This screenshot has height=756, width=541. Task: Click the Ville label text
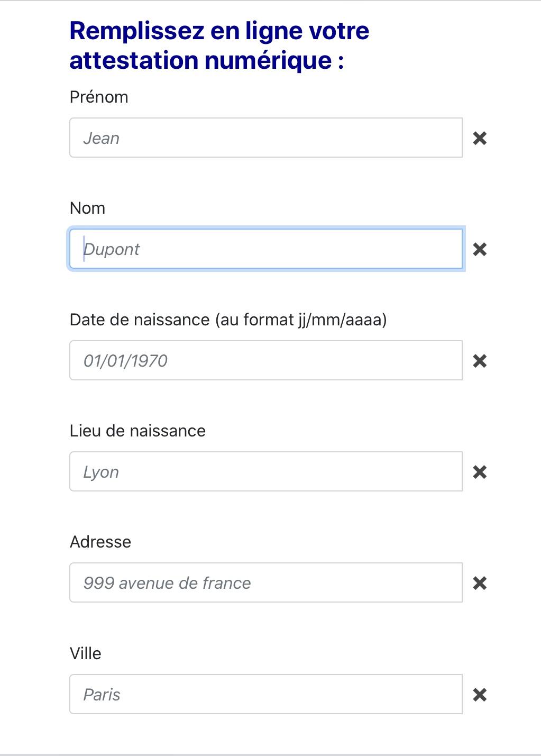[x=86, y=654]
